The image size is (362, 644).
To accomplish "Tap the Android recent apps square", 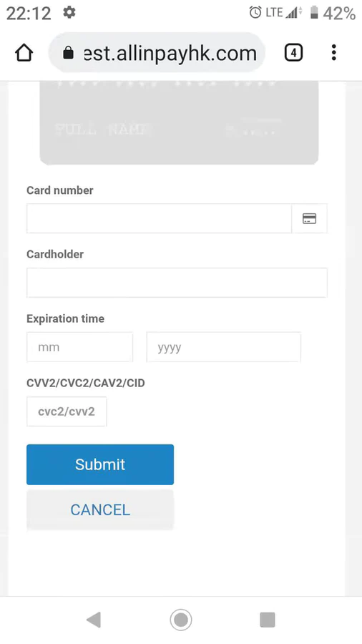I will pyautogui.click(x=268, y=620).
